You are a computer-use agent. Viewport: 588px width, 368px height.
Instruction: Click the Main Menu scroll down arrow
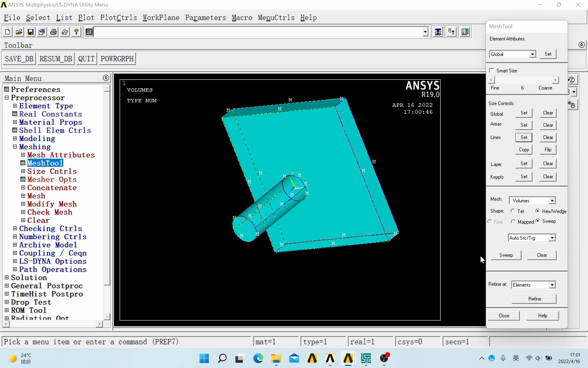click(107, 316)
